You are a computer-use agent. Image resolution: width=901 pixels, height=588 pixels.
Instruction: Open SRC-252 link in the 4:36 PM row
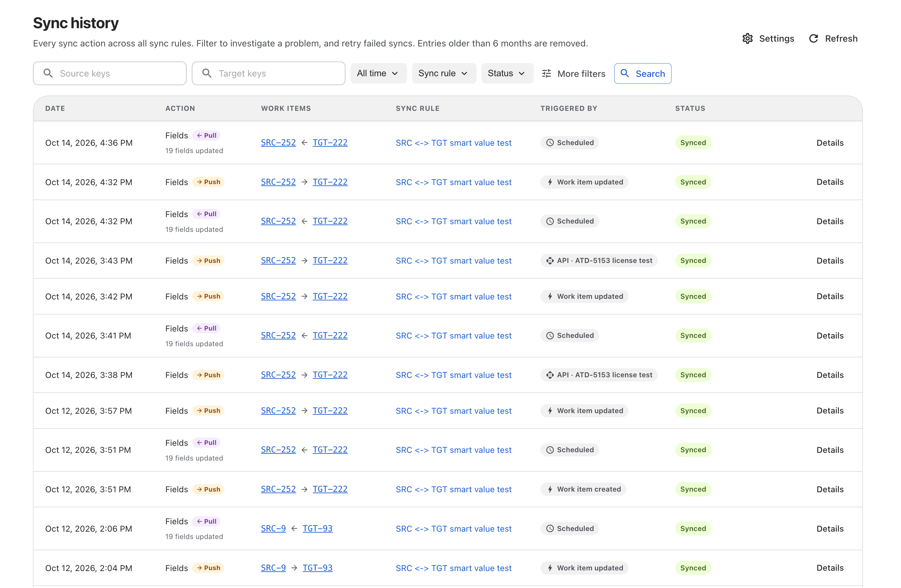278,143
